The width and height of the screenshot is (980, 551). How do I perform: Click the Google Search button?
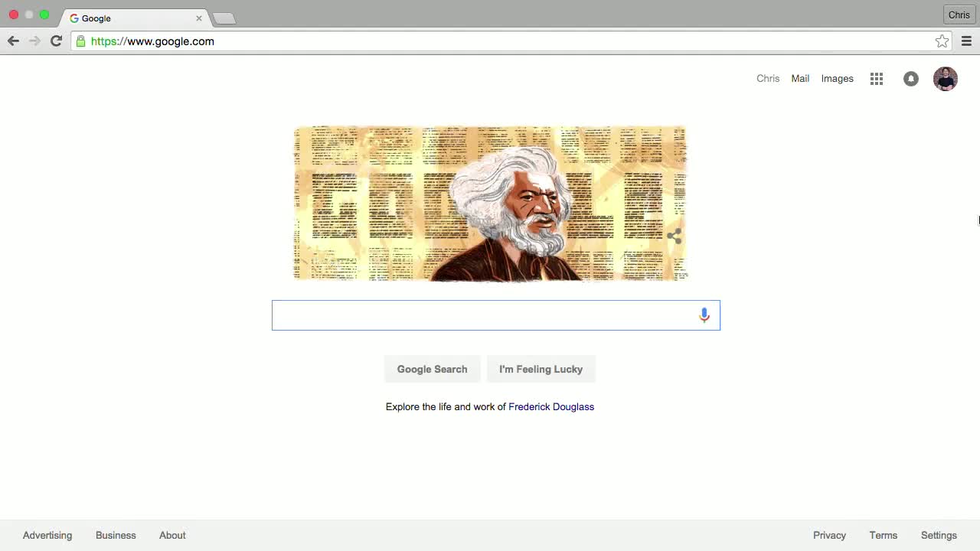pos(432,369)
